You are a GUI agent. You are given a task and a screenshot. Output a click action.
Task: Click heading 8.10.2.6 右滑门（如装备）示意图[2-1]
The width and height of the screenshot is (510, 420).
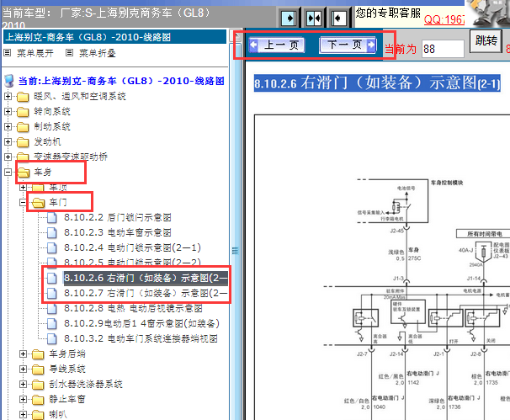[x=377, y=82]
